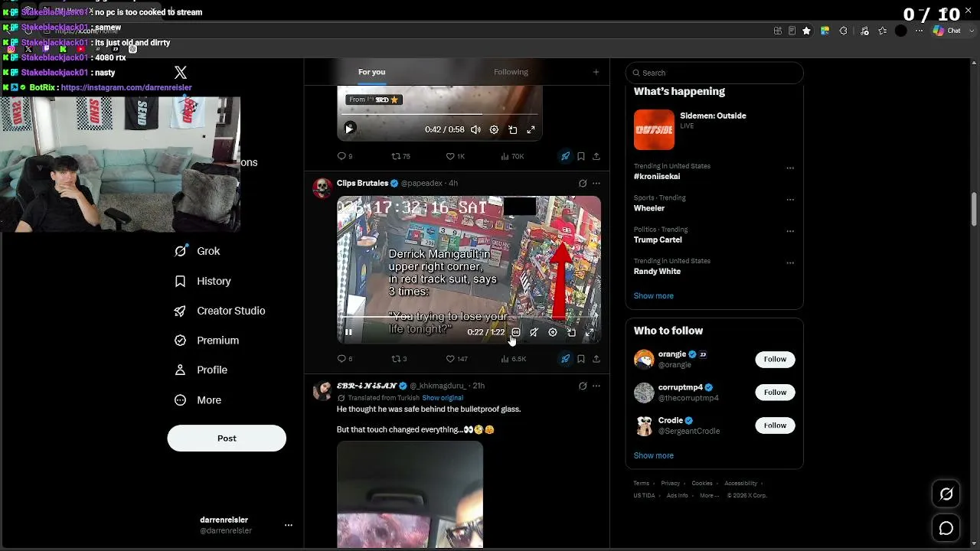
Task: Repost the post with 75 reposts
Action: click(x=401, y=156)
